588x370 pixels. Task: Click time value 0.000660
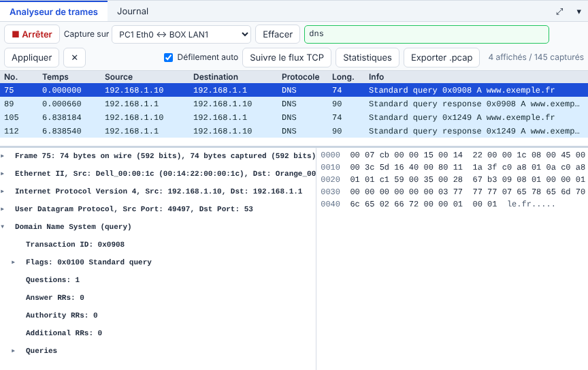point(61,104)
